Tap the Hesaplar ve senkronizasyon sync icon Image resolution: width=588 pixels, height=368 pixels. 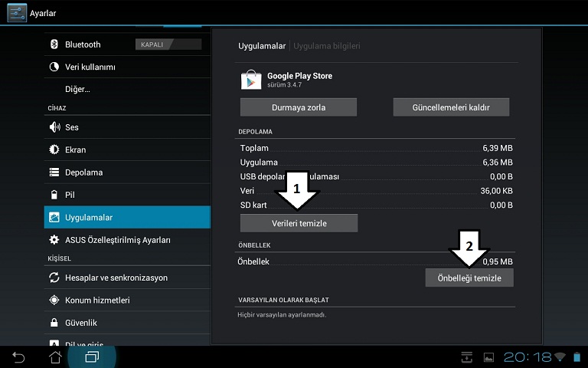click(54, 278)
